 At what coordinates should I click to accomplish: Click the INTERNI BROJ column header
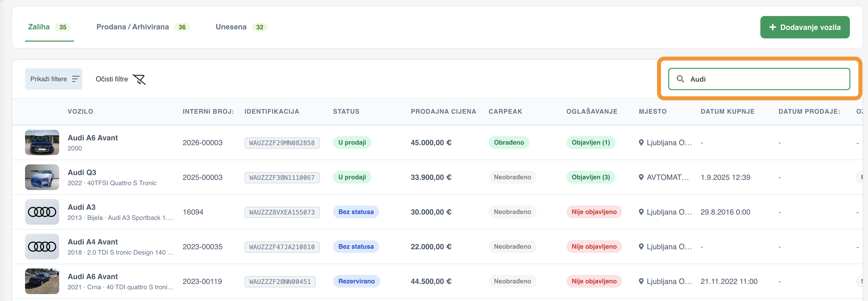tap(208, 111)
